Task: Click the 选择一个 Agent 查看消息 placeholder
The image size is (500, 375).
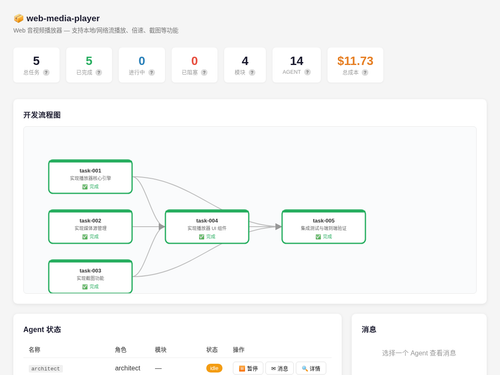Action: [419, 353]
